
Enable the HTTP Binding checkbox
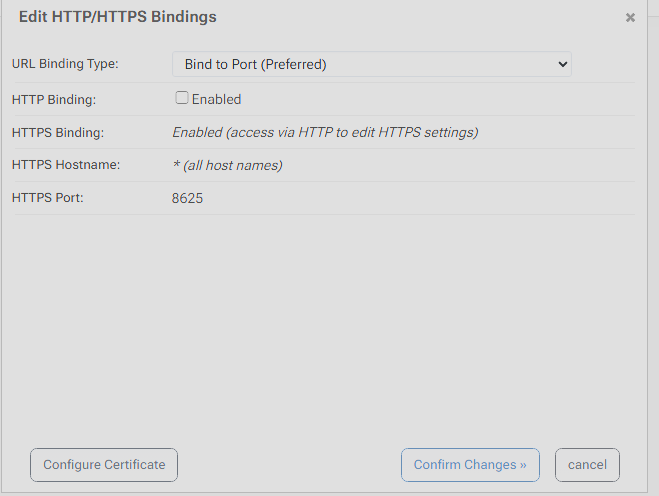[182, 98]
